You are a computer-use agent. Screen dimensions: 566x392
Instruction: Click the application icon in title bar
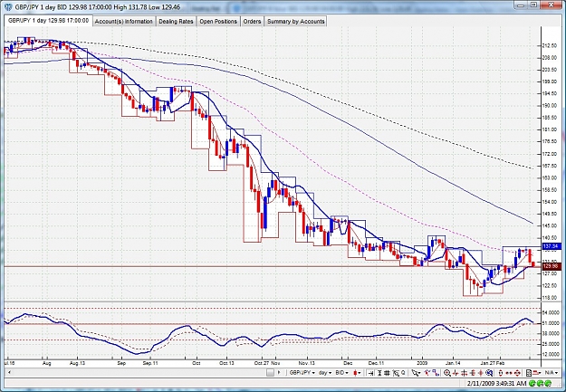(7, 7)
